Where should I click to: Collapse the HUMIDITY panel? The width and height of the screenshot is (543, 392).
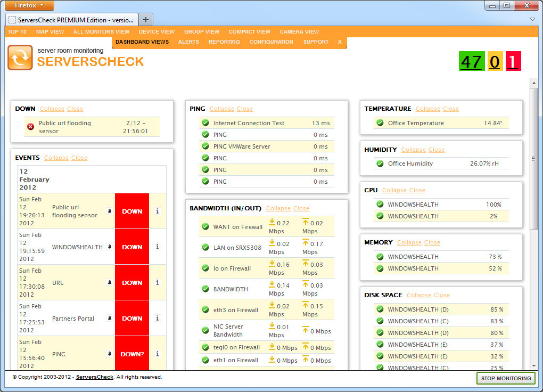pyautogui.click(x=414, y=150)
